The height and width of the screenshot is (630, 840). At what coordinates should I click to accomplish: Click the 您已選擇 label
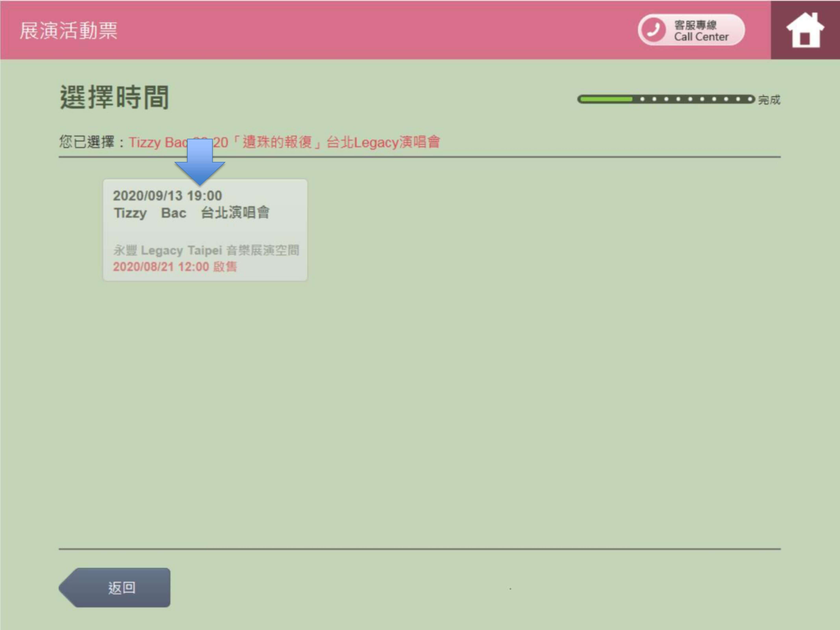tap(87, 142)
